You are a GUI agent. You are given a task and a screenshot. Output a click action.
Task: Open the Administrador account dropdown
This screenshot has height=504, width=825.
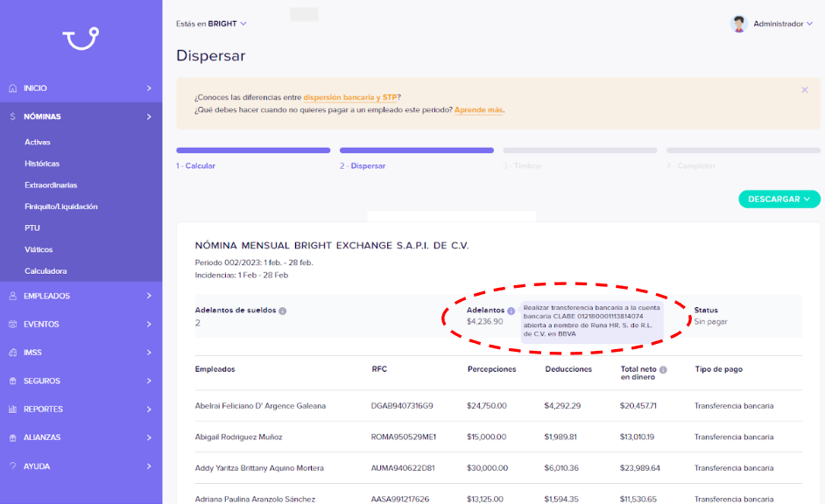point(783,24)
